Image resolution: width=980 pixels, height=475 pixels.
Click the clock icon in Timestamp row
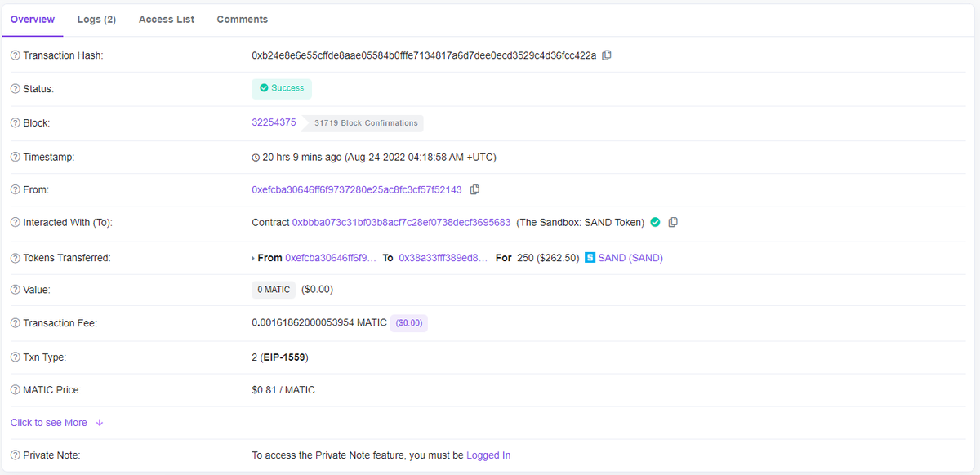point(256,158)
